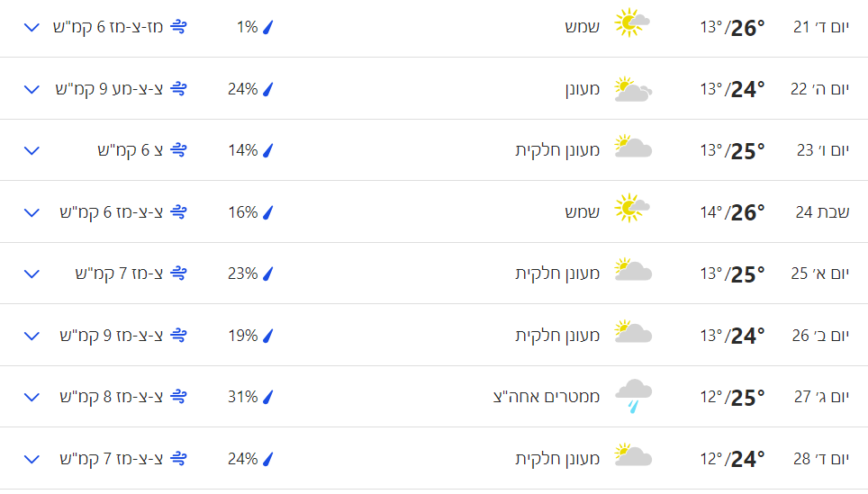Click the raindrop icon beside 31%

click(267, 397)
